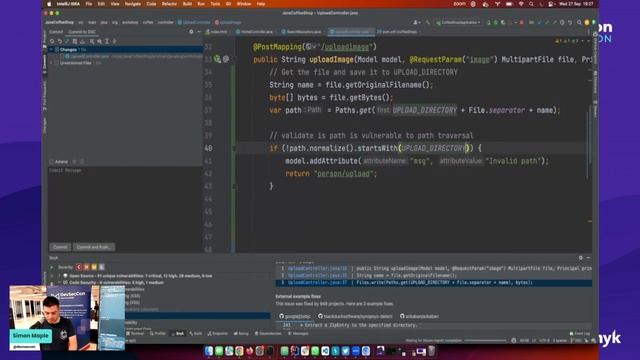
Task: Click the UploadController breadcrumb
Action: 194,22
